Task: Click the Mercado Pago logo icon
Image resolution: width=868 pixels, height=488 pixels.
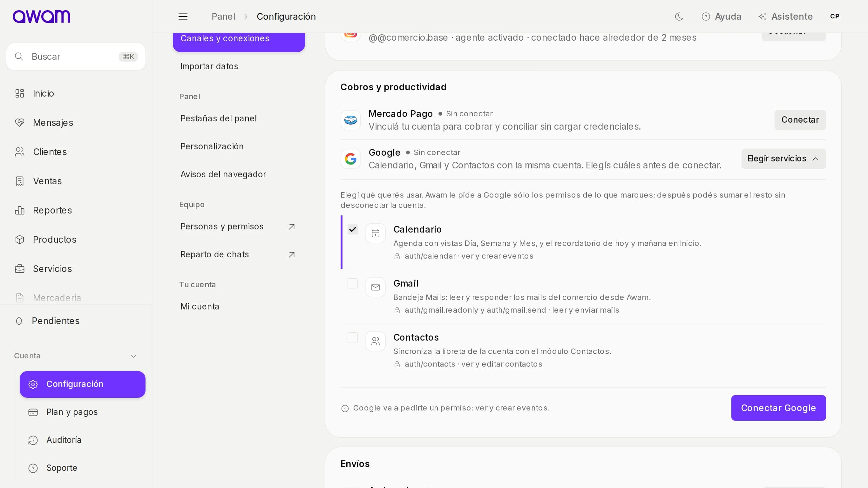Action: pos(350,120)
